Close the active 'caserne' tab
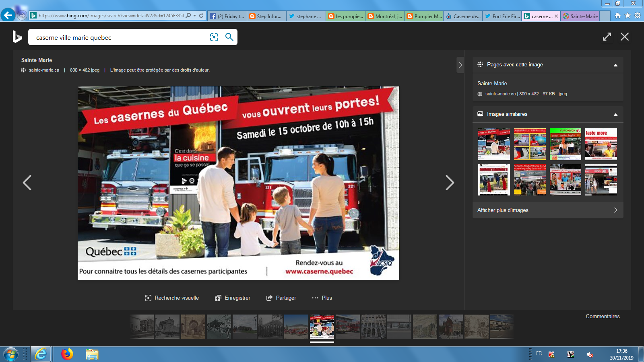This screenshot has height=362, width=644. (x=556, y=16)
